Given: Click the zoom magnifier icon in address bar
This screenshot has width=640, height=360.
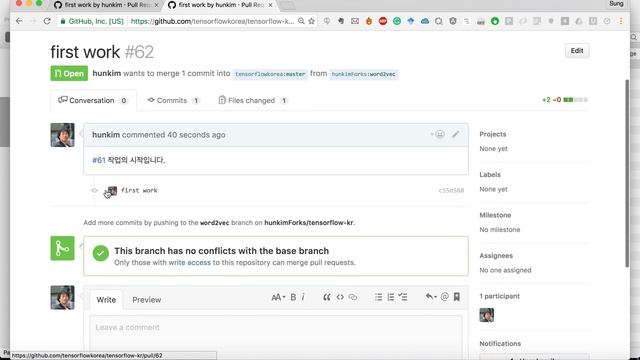Looking at the screenshot, I should click(x=301, y=21).
